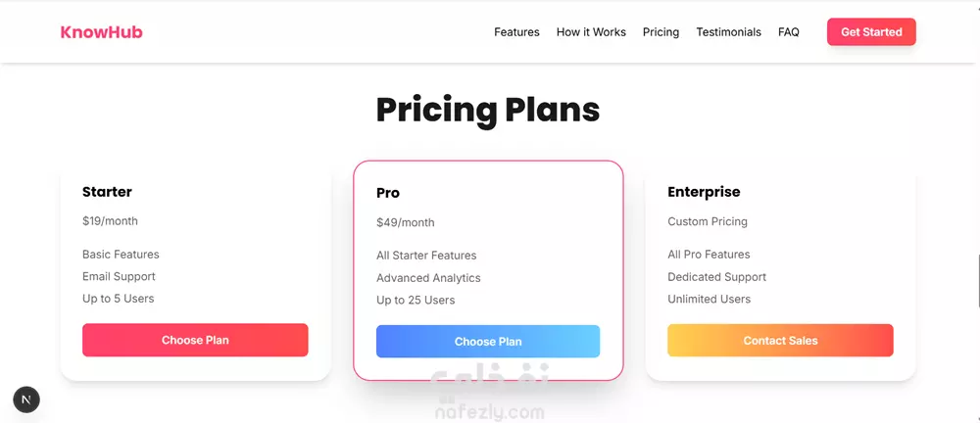Image resolution: width=980 pixels, height=423 pixels.
Task: Click the Custom Pricing text
Action: (707, 221)
